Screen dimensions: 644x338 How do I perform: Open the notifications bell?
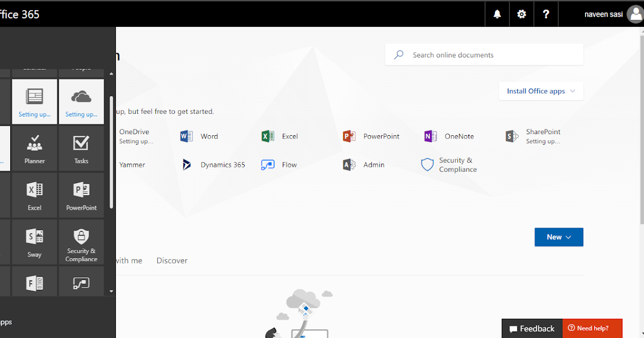497,14
